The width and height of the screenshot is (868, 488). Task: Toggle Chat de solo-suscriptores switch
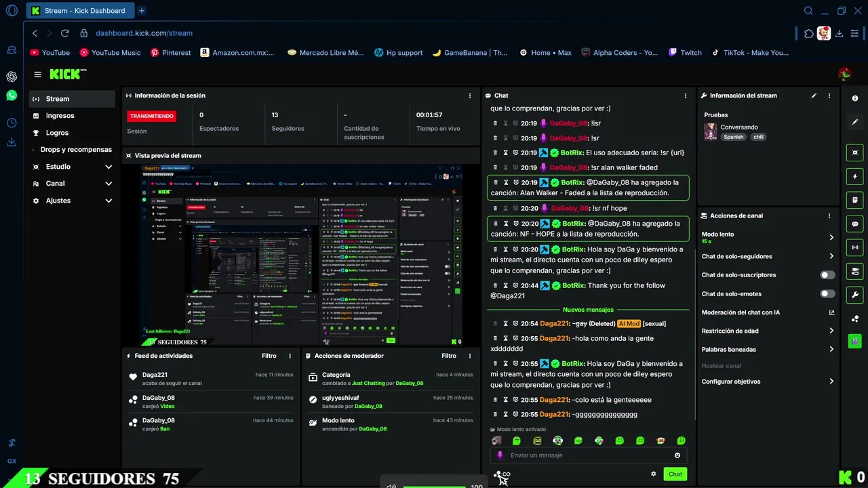point(827,275)
